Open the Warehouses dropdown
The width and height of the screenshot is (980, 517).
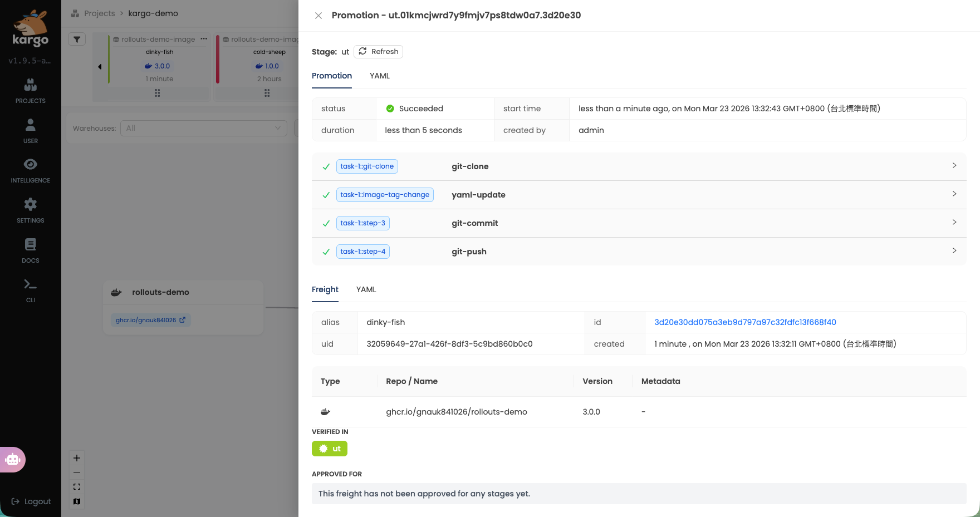[204, 128]
